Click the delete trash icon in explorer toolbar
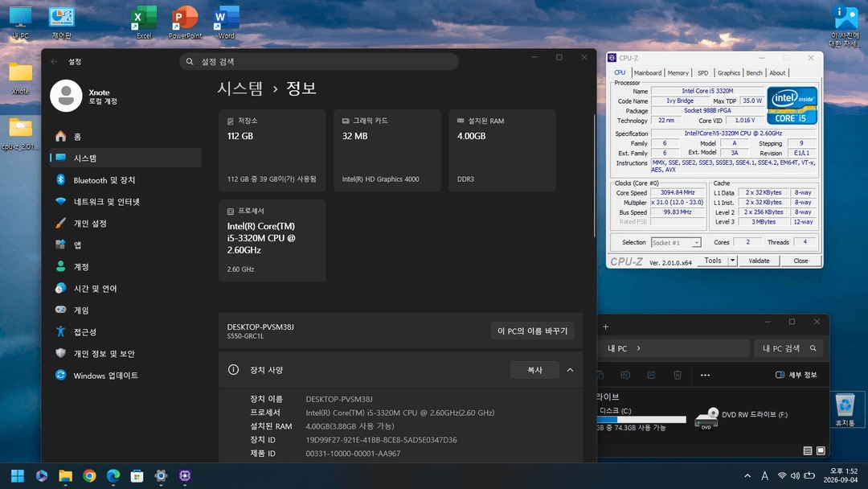 coord(677,375)
